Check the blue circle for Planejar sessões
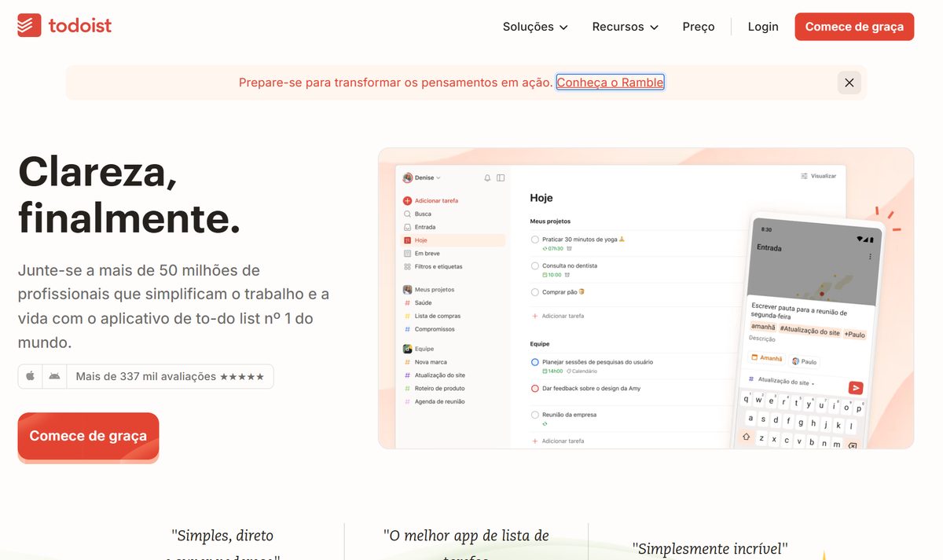This screenshot has height=560, width=943. point(535,362)
